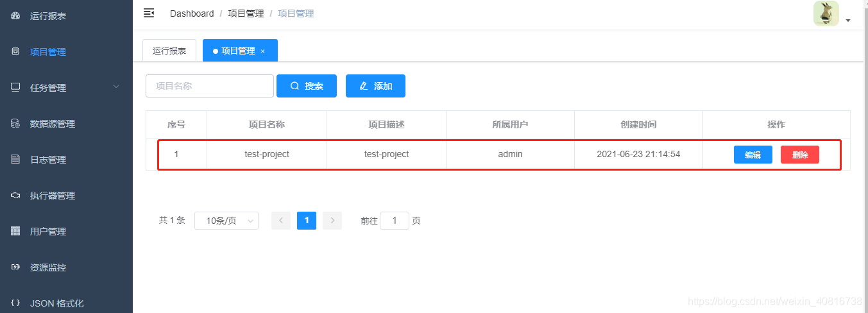The height and width of the screenshot is (313, 868).
Task: Click the executor icon beside 执行器管理
Action: (15, 195)
